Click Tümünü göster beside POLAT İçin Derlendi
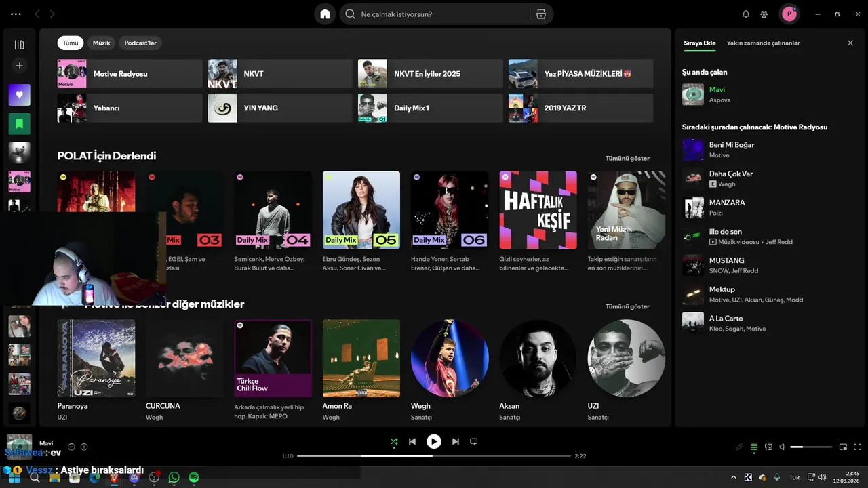This screenshot has width=868, height=488. tap(627, 158)
